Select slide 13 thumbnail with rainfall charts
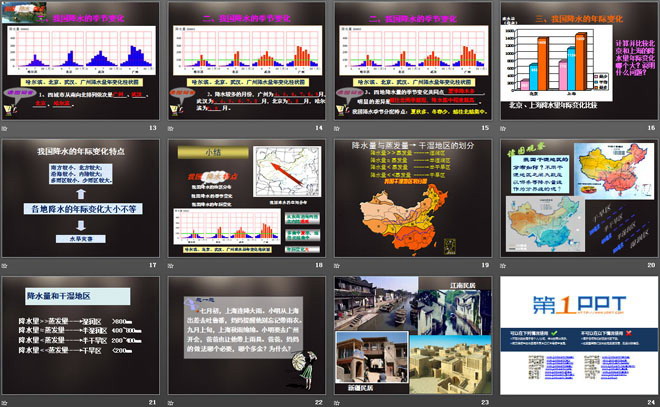This screenshot has width=660, height=407. 82,62
